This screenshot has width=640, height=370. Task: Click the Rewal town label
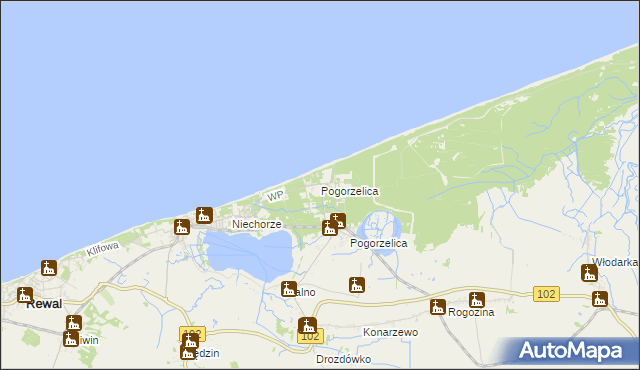coord(44,304)
